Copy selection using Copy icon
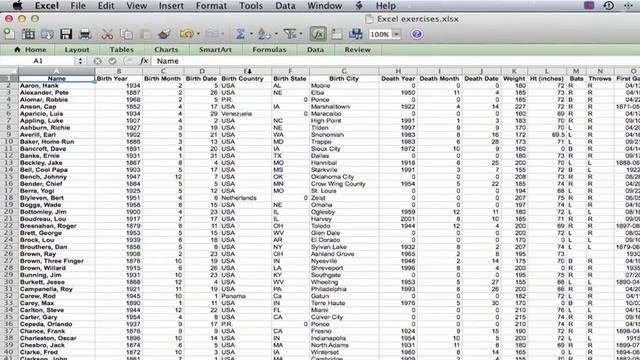640x360 pixels. (x=127, y=34)
